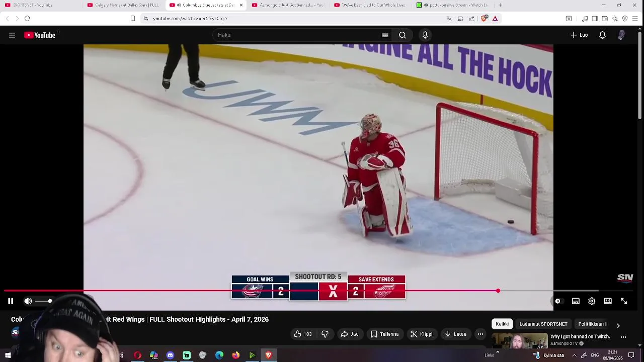Image resolution: width=644 pixels, height=362 pixels.
Task: Translate the page icon
Action: click(449, 19)
